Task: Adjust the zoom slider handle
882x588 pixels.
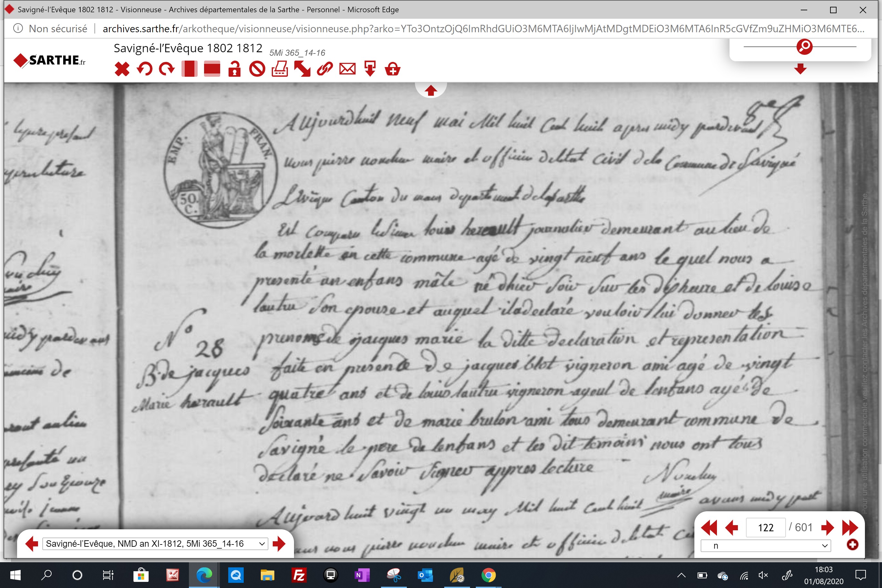Action: [x=804, y=46]
